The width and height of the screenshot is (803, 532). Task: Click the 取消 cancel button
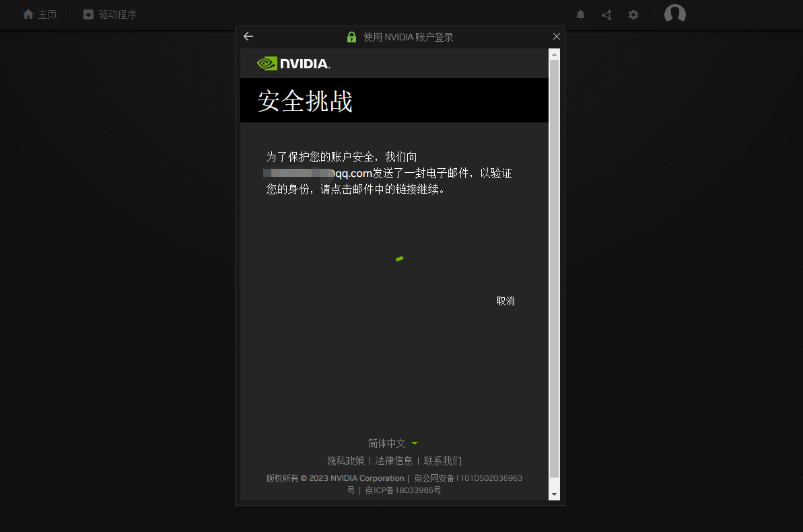pos(505,301)
